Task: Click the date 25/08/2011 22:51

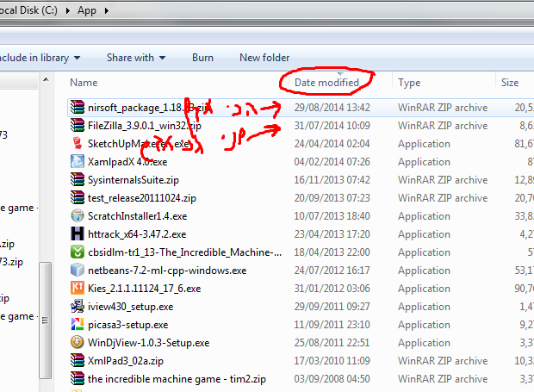Action: coord(332,343)
